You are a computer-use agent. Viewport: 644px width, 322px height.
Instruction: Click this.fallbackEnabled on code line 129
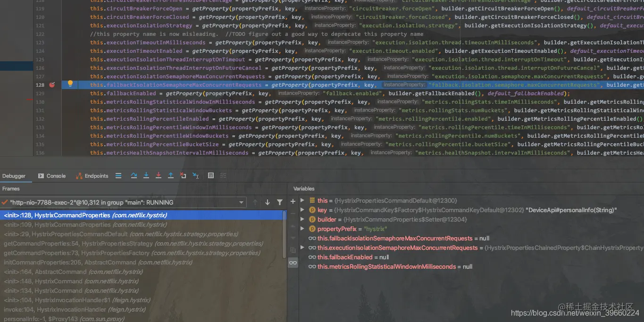pos(123,93)
